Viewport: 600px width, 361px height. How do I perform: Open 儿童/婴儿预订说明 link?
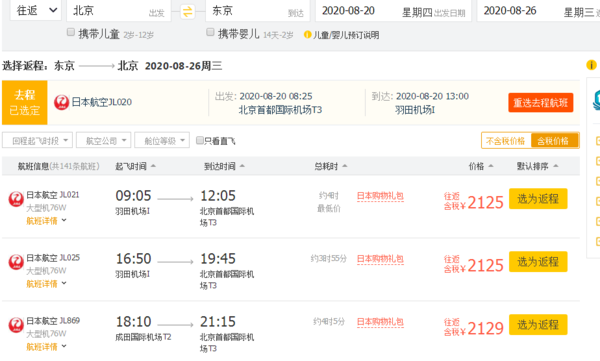coord(346,35)
